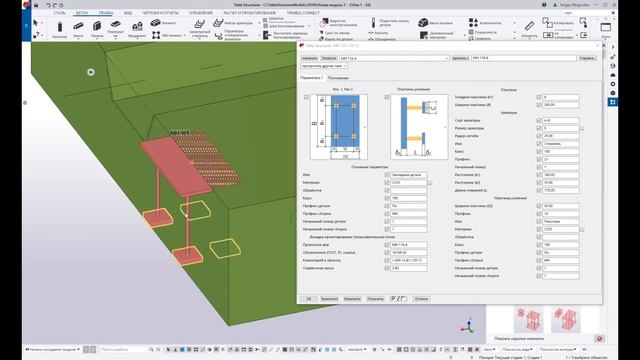Click the Подогнать конец детали icon
640x360 pixels.
pos(373,22)
